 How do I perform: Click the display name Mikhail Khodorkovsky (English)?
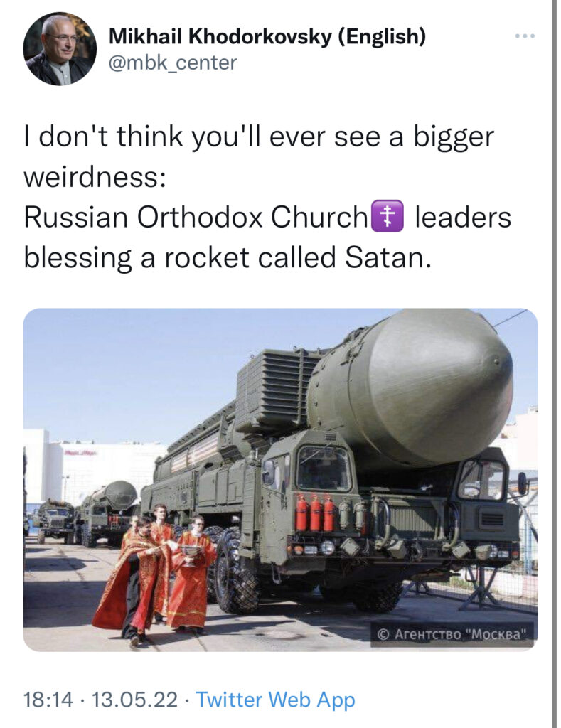coord(267,37)
